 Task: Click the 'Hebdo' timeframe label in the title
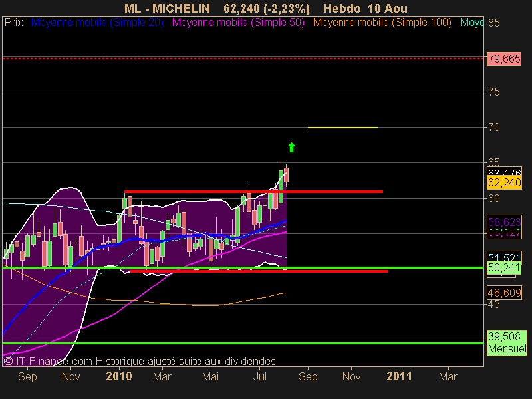(342, 8)
